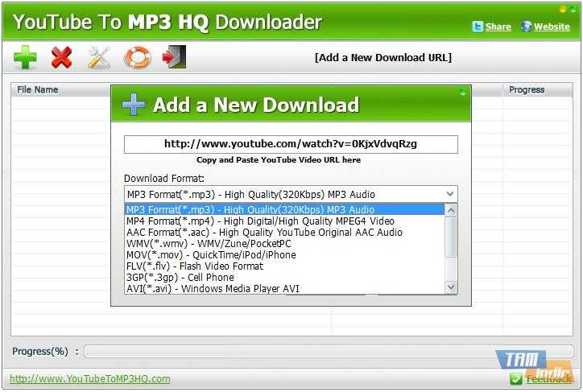Image resolution: width=583 pixels, height=392 pixels.
Task: Select WMV Zune/PocketPC option
Action: pyautogui.click(x=284, y=244)
